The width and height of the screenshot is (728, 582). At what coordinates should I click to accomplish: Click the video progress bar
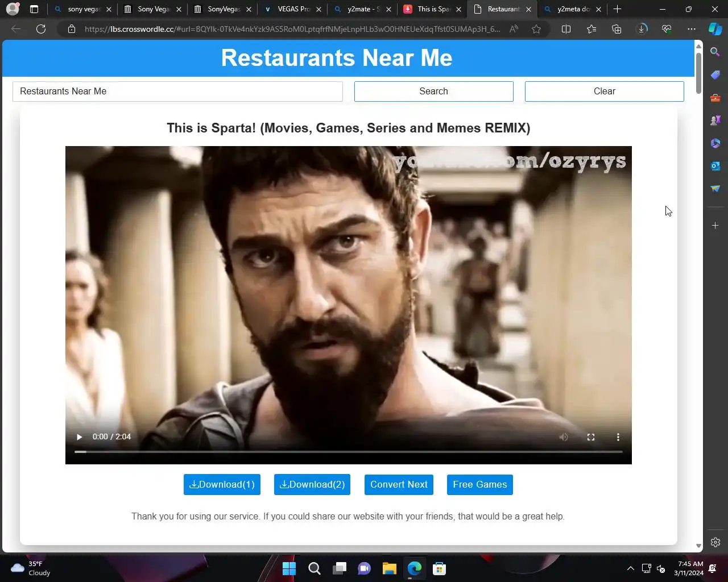pyautogui.click(x=349, y=452)
